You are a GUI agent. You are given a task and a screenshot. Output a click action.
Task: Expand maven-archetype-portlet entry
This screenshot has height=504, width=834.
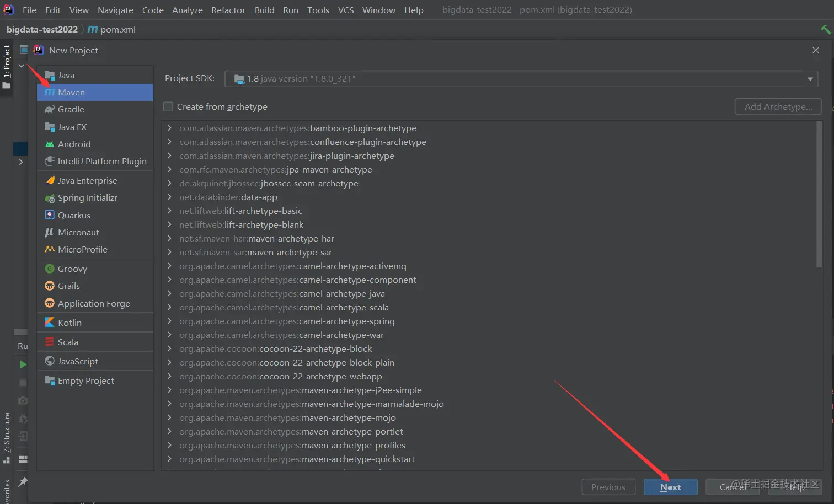tap(169, 431)
